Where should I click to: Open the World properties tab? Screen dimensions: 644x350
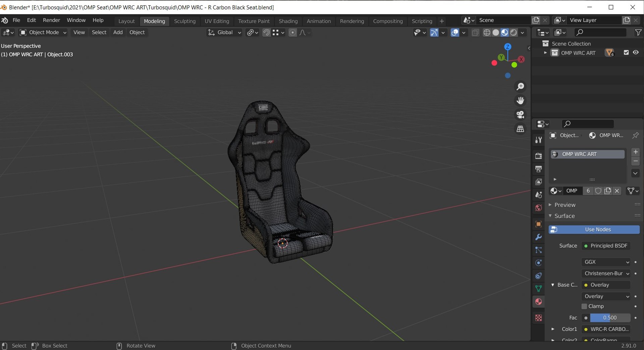(x=538, y=208)
